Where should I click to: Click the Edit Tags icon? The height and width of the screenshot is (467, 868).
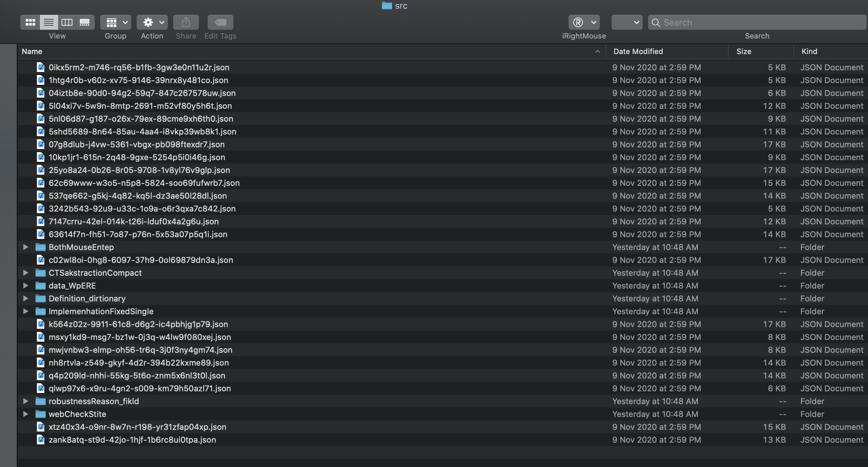[220, 22]
